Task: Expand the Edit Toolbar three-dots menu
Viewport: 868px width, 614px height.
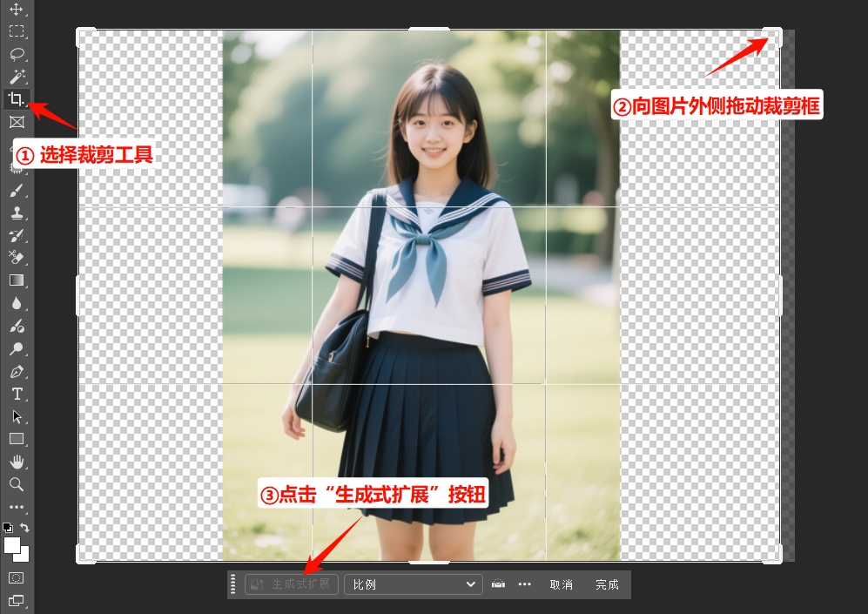Action: pyautogui.click(x=17, y=507)
